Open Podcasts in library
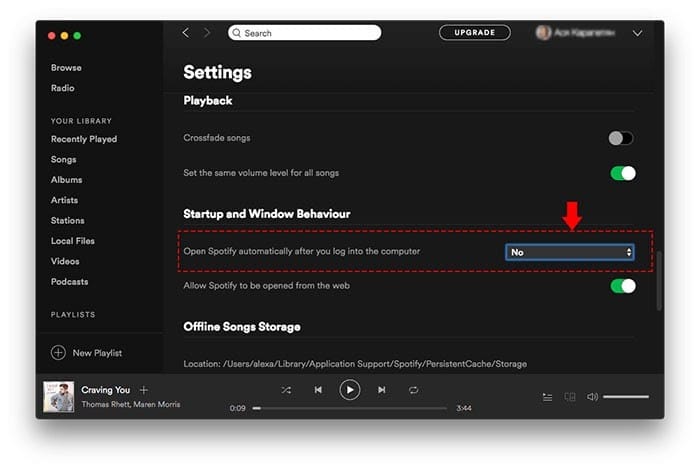Viewport: 700px width, 470px height. coord(69,282)
